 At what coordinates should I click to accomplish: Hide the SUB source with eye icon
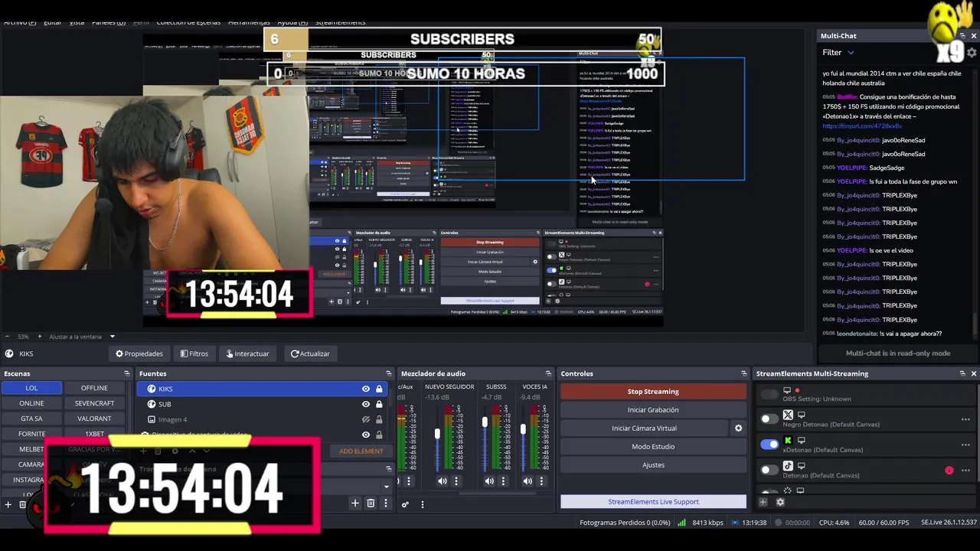coord(365,404)
